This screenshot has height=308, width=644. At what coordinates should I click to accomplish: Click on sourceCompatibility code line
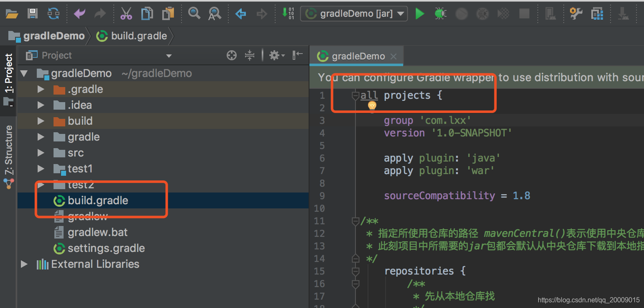[x=457, y=196]
